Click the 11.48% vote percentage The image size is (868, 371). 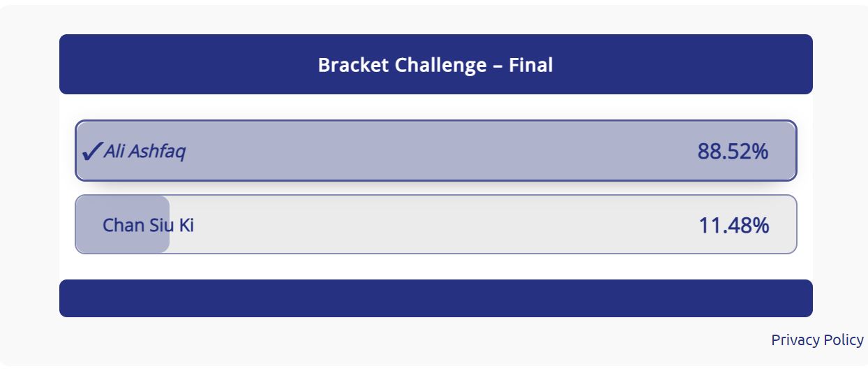click(x=733, y=225)
